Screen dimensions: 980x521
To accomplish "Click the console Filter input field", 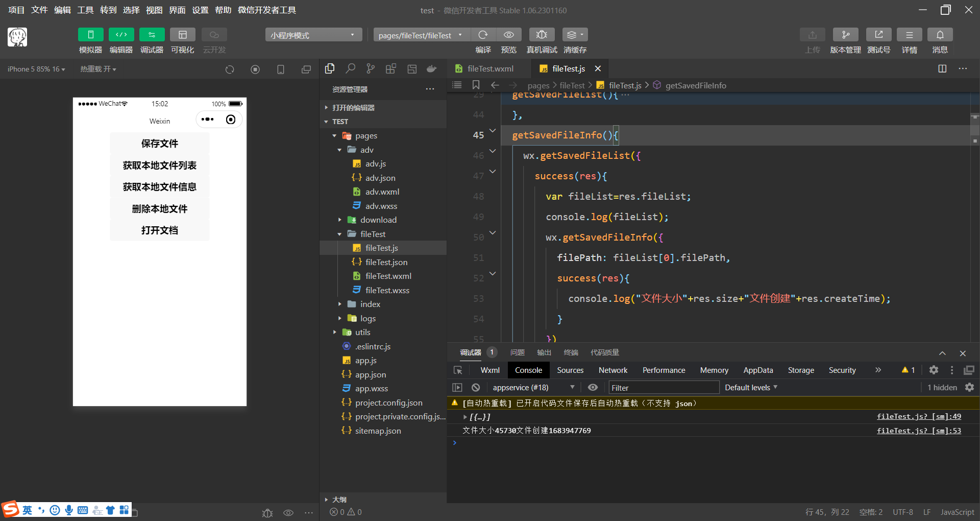I will (x=664, y=388).
